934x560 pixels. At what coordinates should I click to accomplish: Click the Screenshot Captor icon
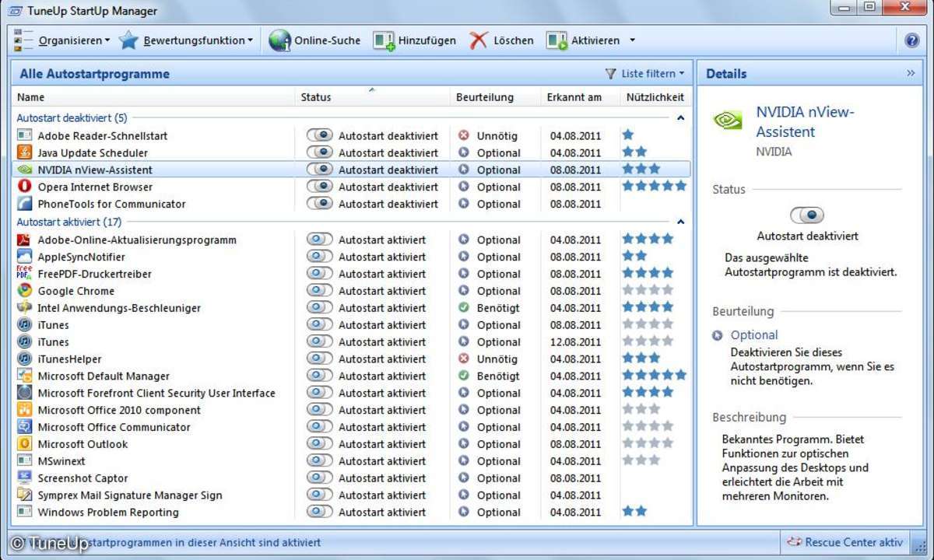click(24, 478)
